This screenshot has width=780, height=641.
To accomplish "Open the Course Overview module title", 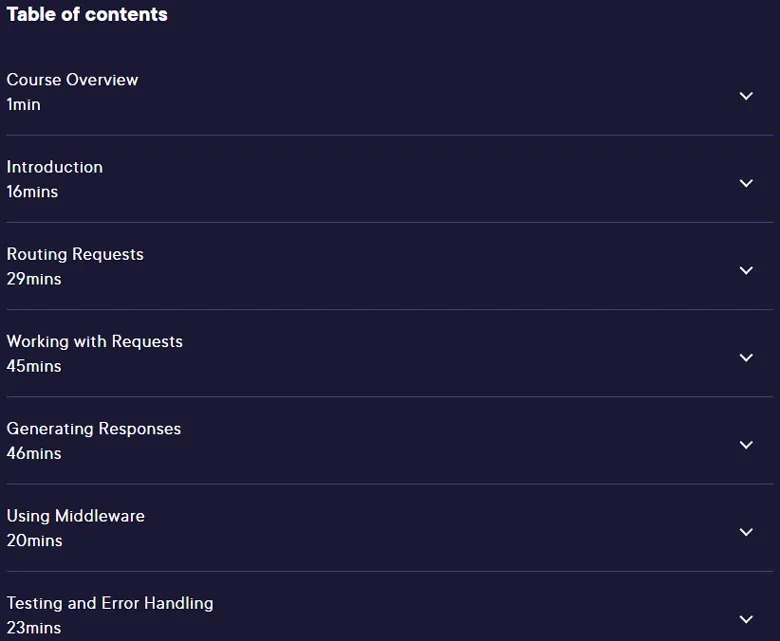I will point(72,80).
